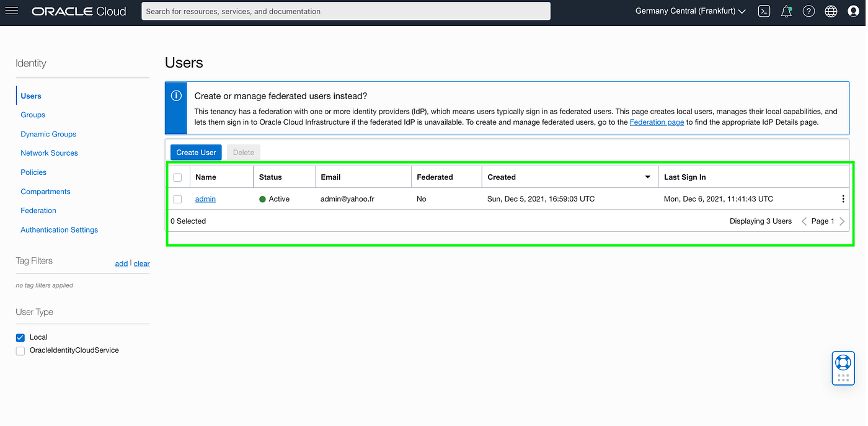Switch to the Groups section
Image resolution: width=868 pixels, height=426 pixels.
pos(33,115)
